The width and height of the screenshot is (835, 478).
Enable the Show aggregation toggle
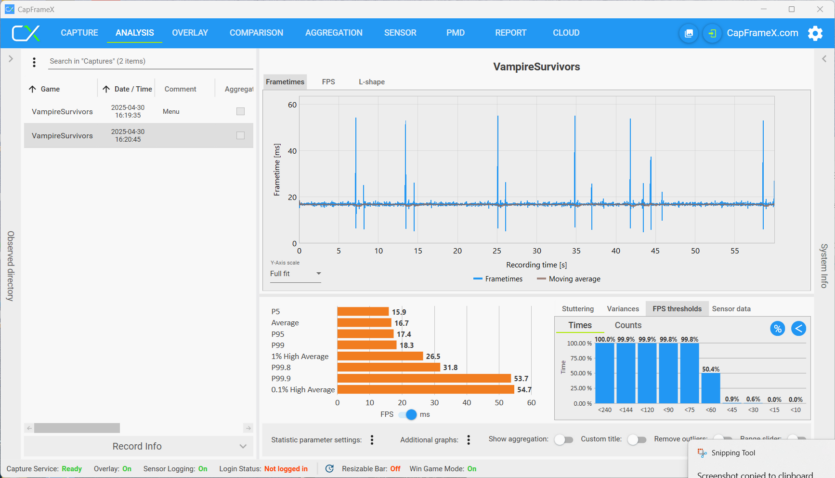563,439
